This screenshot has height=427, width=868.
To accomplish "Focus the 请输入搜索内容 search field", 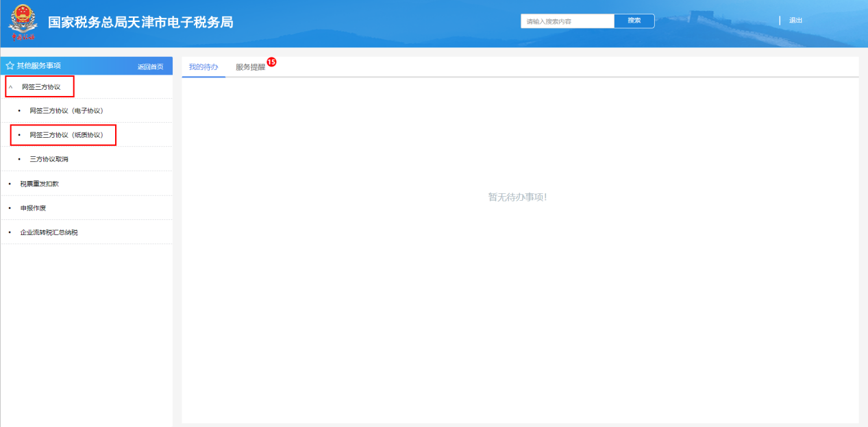I will pos(567,21).
